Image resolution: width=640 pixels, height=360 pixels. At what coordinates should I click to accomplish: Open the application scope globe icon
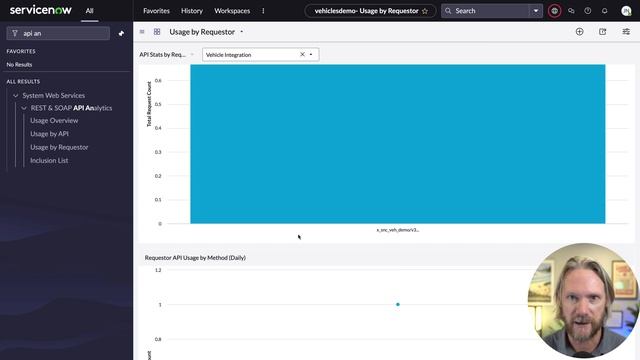[x=554, y=11]
